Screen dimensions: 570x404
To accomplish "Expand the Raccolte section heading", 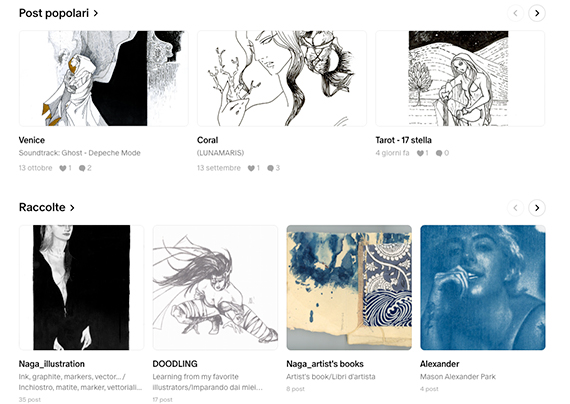I will 47,207.
